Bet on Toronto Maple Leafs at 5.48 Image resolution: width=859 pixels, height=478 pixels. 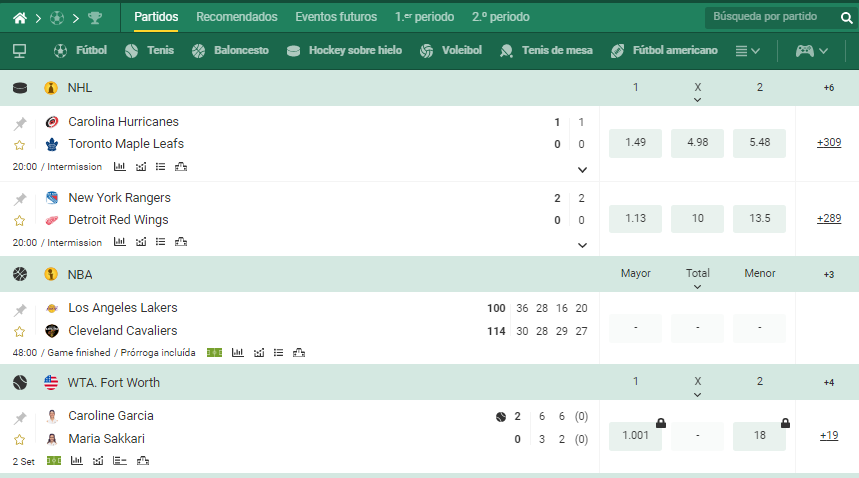[x=759, y=143]
